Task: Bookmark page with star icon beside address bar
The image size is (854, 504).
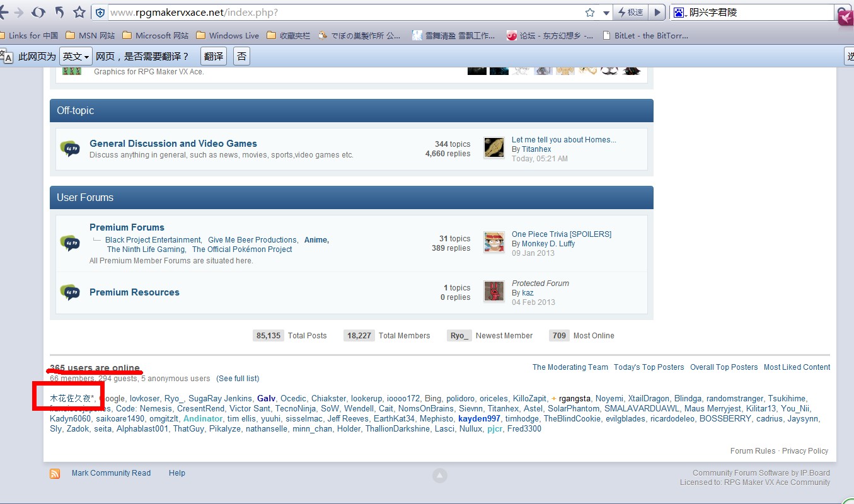Action: [79, 12]
